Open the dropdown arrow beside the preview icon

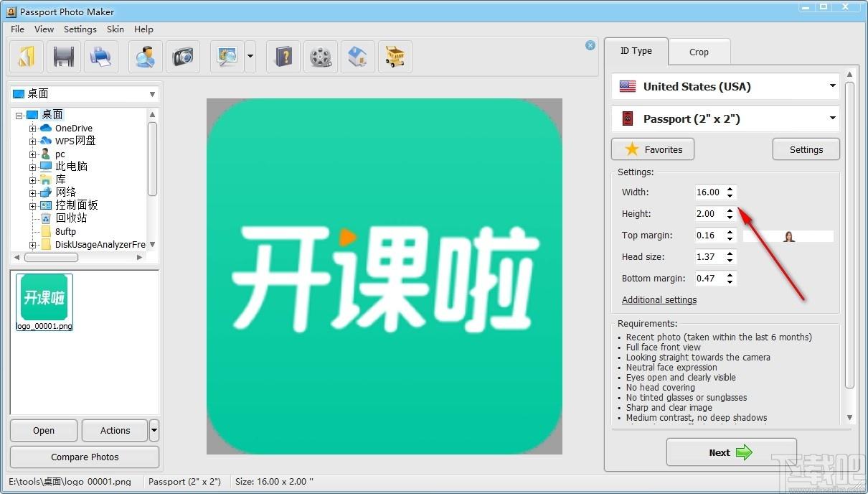coord(250,57)
